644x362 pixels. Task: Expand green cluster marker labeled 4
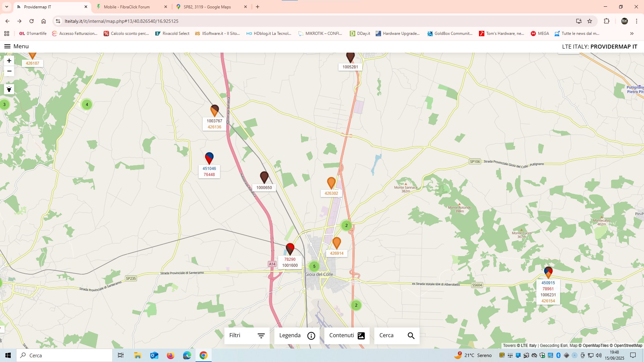tap(87, 105)
